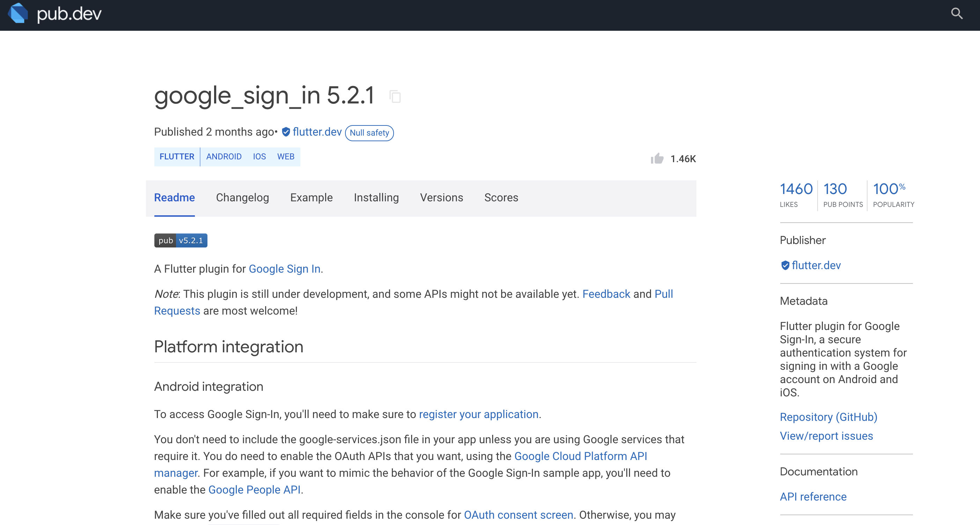This screenshot has height=525, width=980.
Task: Select the WEB platform tag
Action: coord(285,157)
